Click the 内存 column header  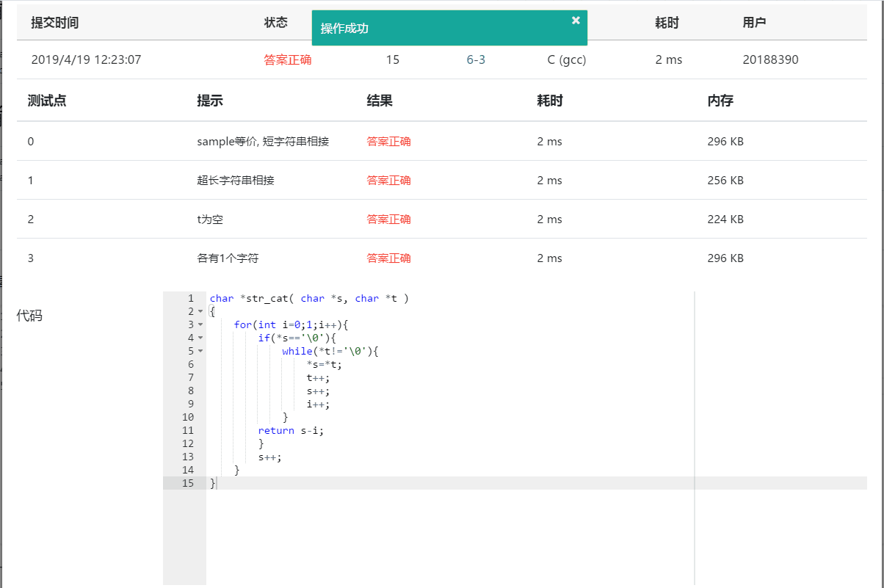click(x=720, y=101)
